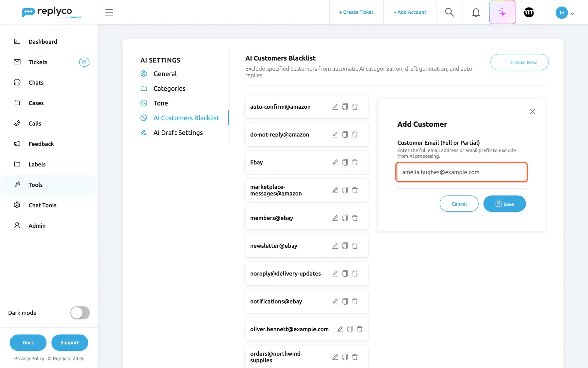The height and width of the screenshot is (368, 588).
Task: Duplicate the newsletter@ebay entry
Action: click(x=345, y=246)
